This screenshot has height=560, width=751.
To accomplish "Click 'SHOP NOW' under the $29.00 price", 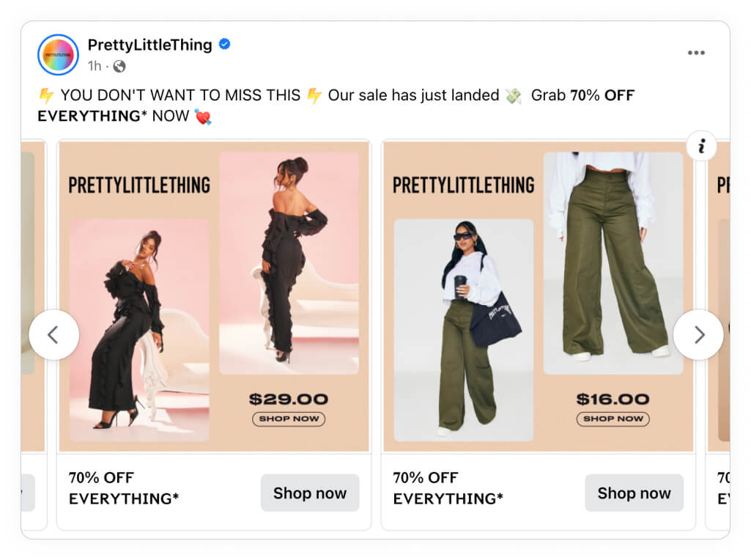I will (289, 419).
